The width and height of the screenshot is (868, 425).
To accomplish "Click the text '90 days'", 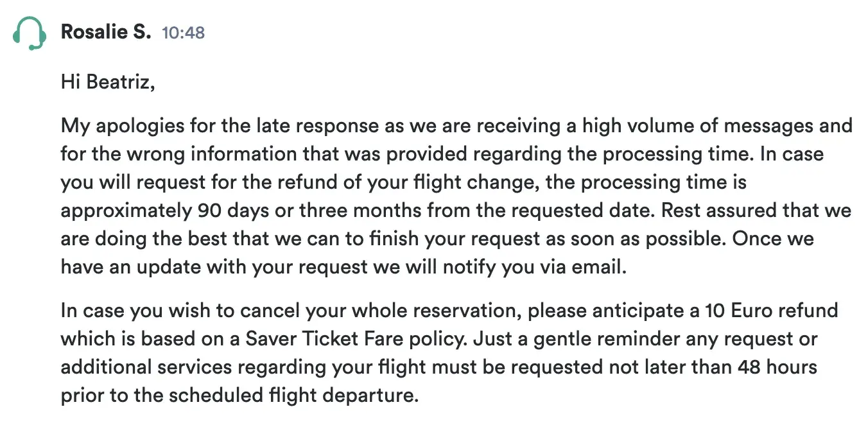I will [228, 211].
